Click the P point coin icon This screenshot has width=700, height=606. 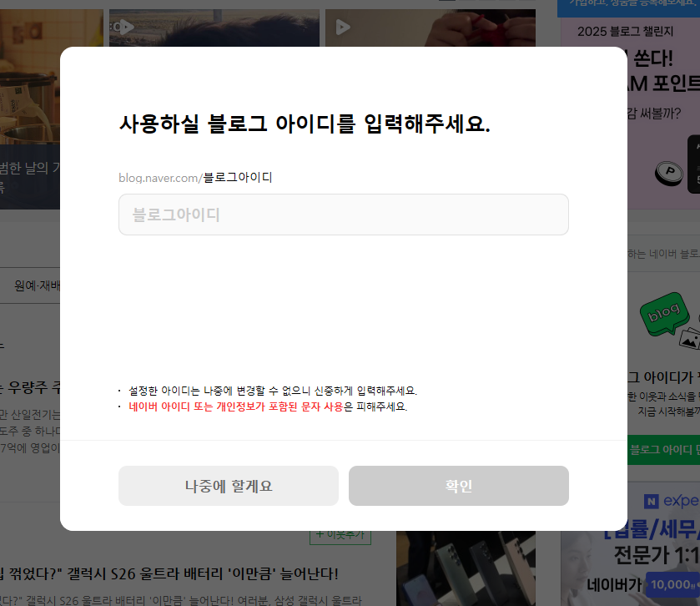[x=669, y=173]
